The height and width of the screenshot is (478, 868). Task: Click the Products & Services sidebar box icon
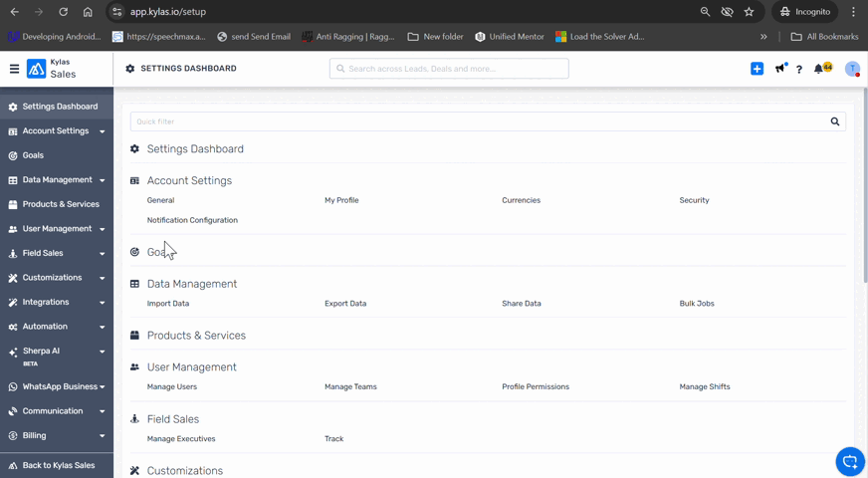pos(13,204)
